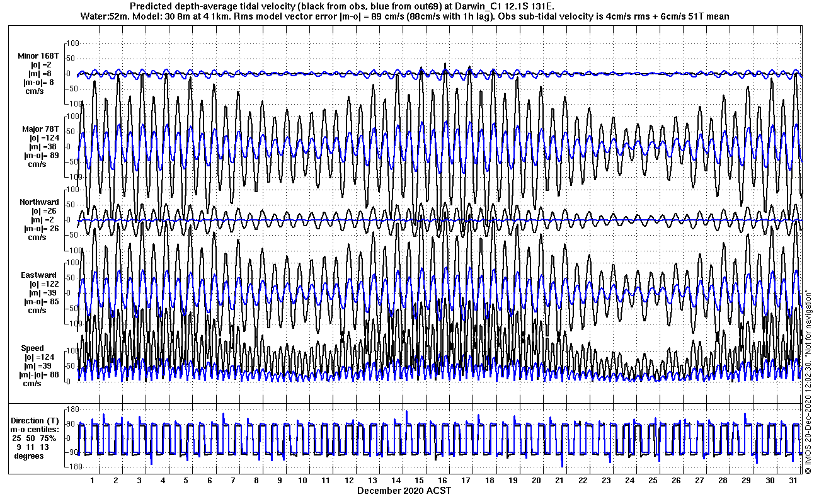Click date tick '31' on the time axis

[792, 480]
